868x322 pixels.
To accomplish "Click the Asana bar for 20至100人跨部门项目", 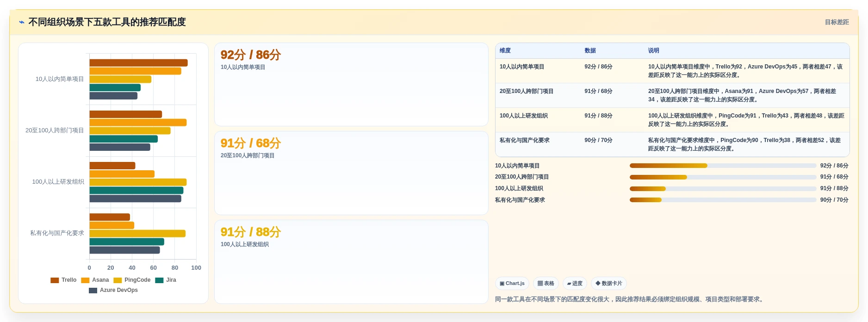I will pos(138,123).
